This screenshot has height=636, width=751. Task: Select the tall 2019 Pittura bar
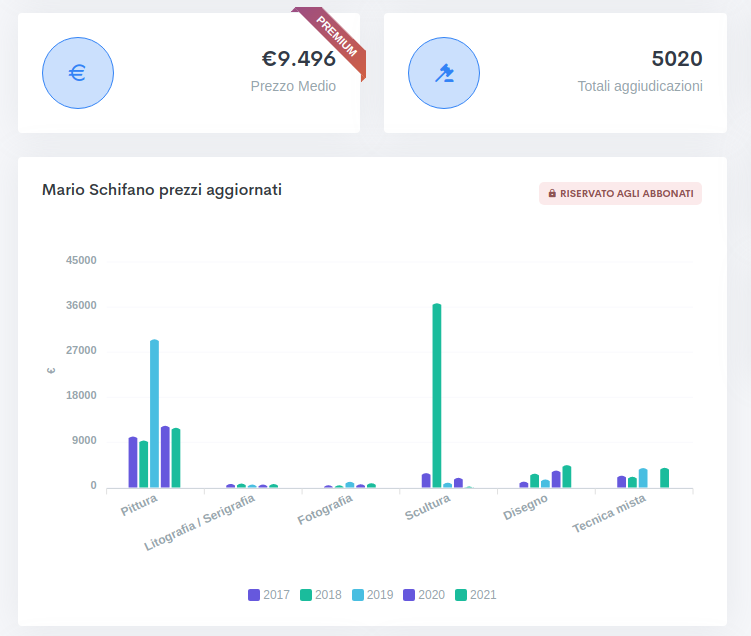tap(154, 414)
